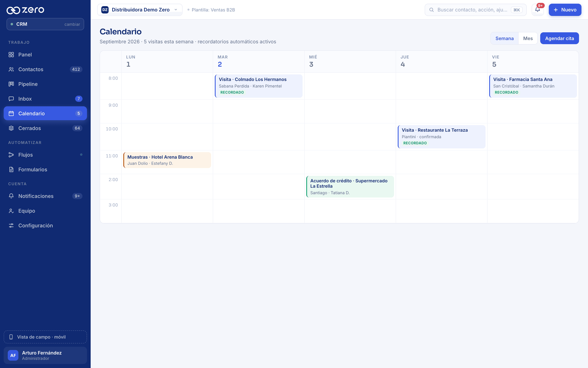Screen dimensions: 588x368
Task: Open Vista de campo · móvil
Action: [x=45, y=337]
